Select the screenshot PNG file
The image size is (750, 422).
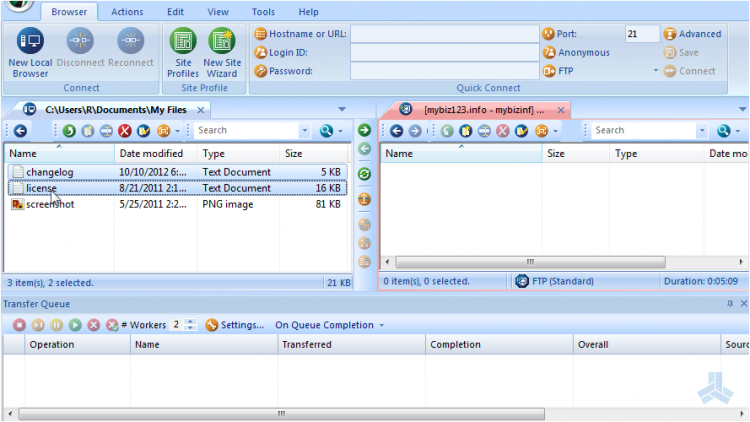(x=177, y=204)
